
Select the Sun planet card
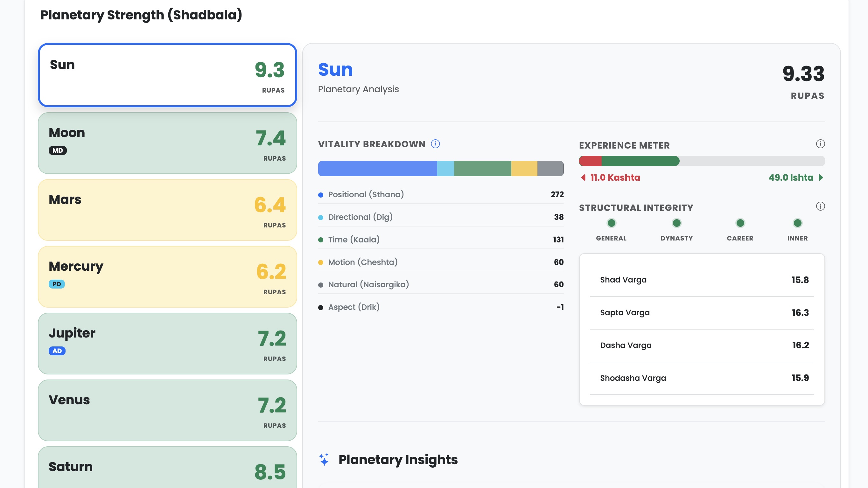coord(167,75)
